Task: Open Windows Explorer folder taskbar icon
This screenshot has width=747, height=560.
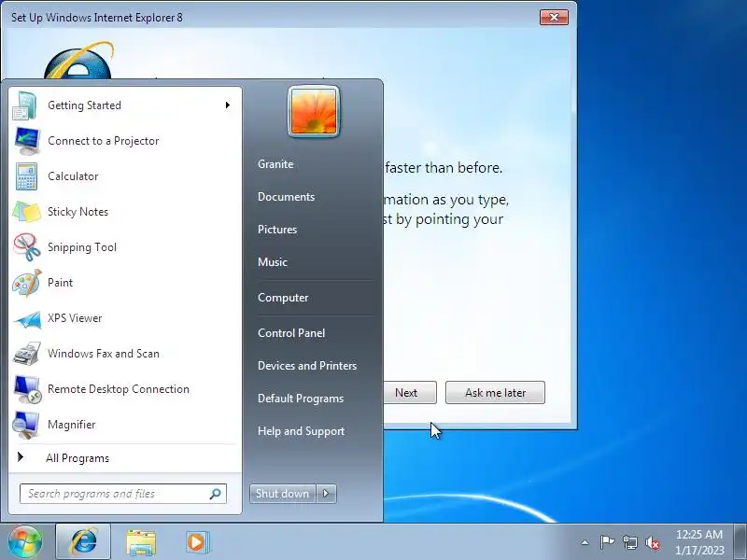Action: (141, 542)
